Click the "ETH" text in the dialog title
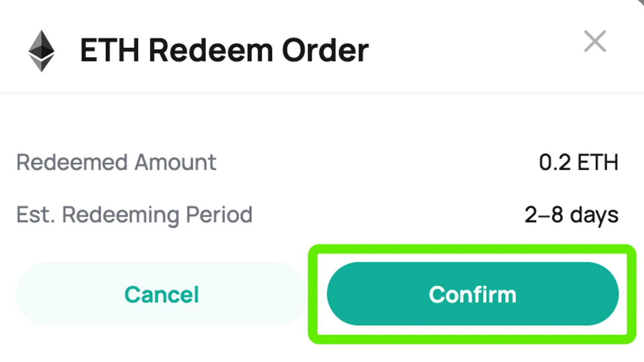 click(109, 50)
